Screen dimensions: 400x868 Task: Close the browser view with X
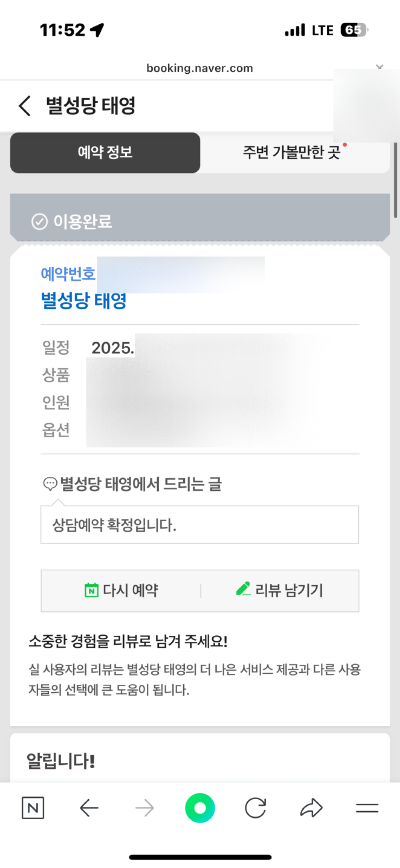click(x=380, y=66)
